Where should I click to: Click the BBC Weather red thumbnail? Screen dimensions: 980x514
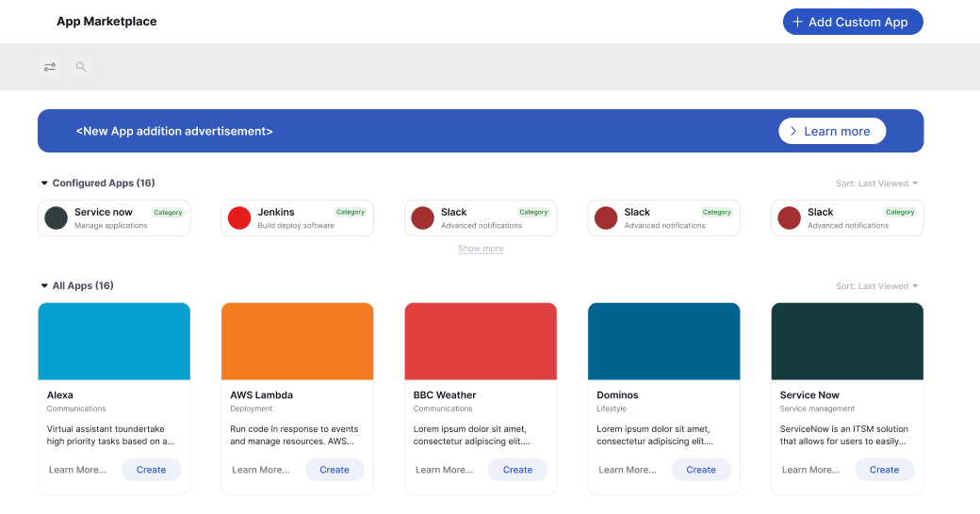pyautogui.click(x=481, y=342)
